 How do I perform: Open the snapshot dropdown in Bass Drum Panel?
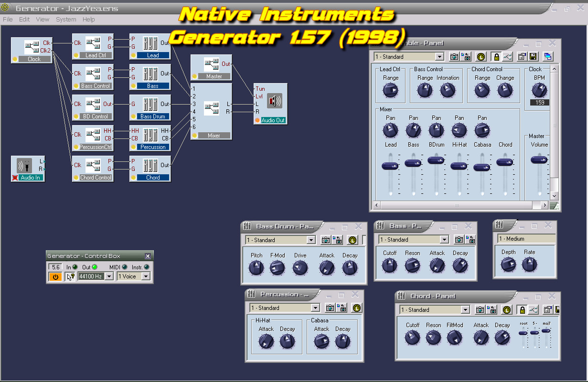pos(311,240)
